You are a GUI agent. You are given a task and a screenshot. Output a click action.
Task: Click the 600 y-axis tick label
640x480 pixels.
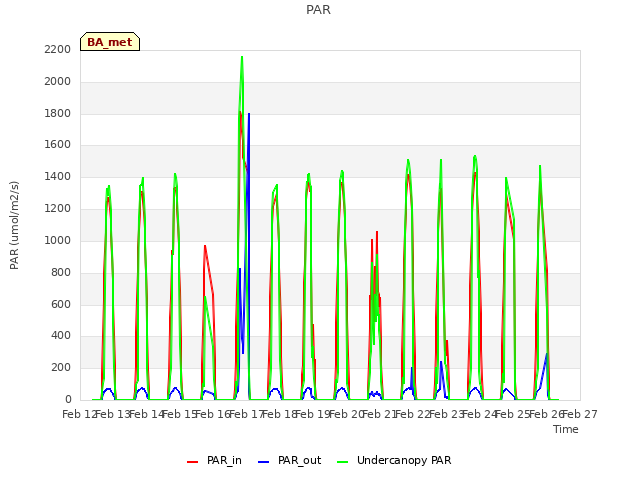point(61,304)
